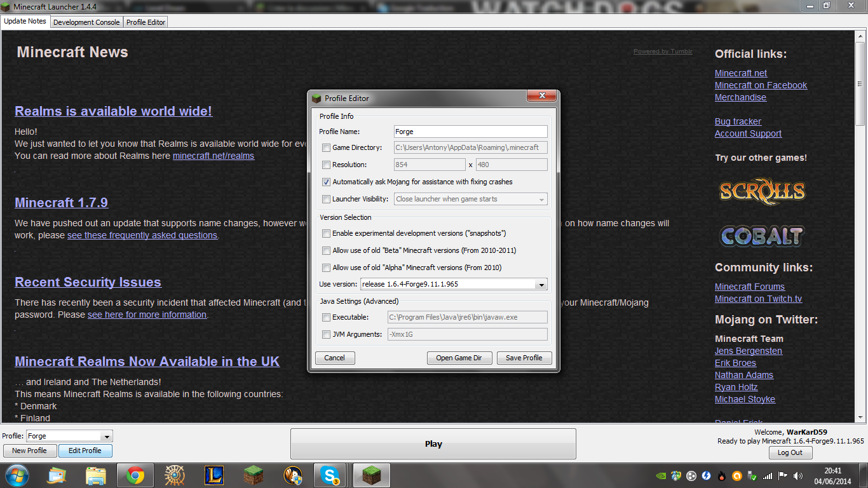Image resolution: width=868 pixels, height=488 pixels.
Task: Click the Profile Editor title bar grass icon
Action: click(316, 98)
